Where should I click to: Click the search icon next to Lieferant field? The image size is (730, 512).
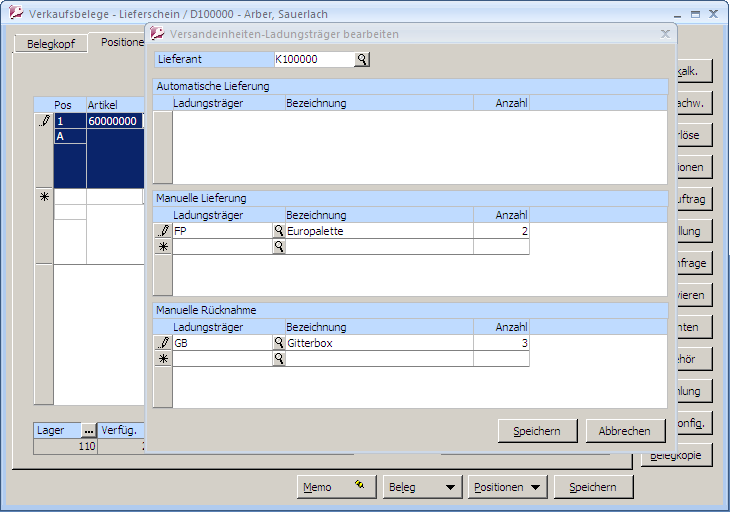(x=362, y=60)
